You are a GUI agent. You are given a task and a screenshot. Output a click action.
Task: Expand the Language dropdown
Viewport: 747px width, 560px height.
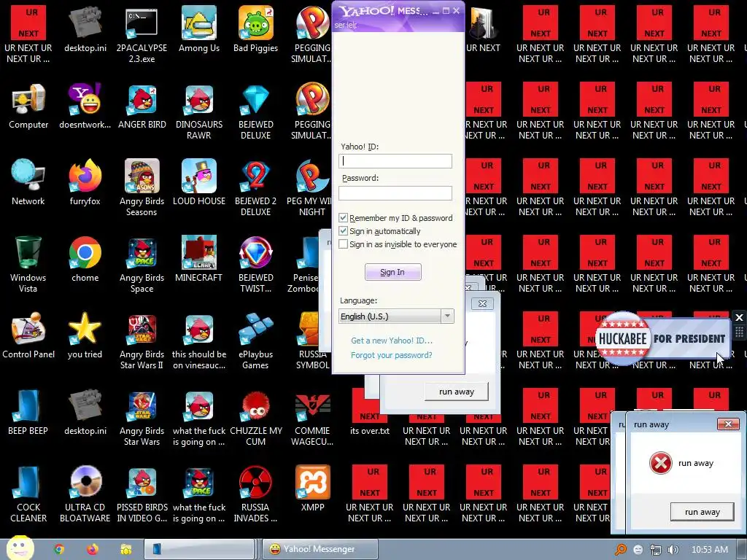[x=447, y=316]
